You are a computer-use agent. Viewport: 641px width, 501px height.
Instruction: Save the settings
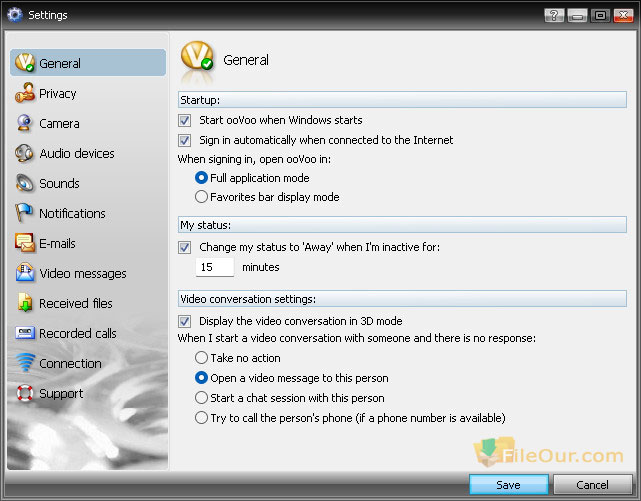pos(509,485)
